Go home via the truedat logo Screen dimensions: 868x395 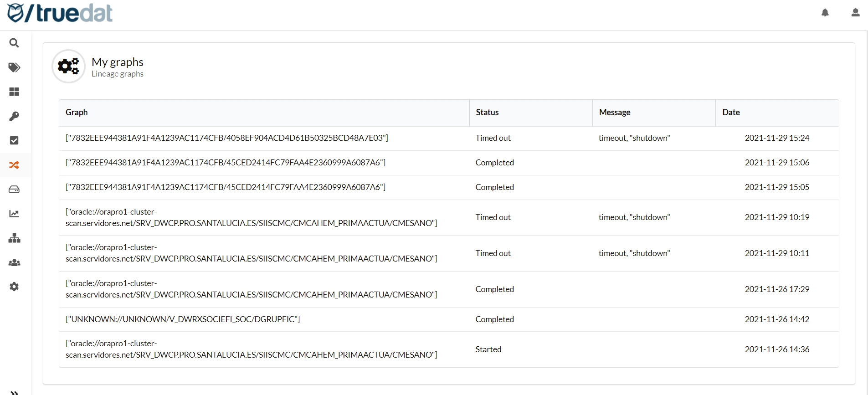[x=60, y=13]
